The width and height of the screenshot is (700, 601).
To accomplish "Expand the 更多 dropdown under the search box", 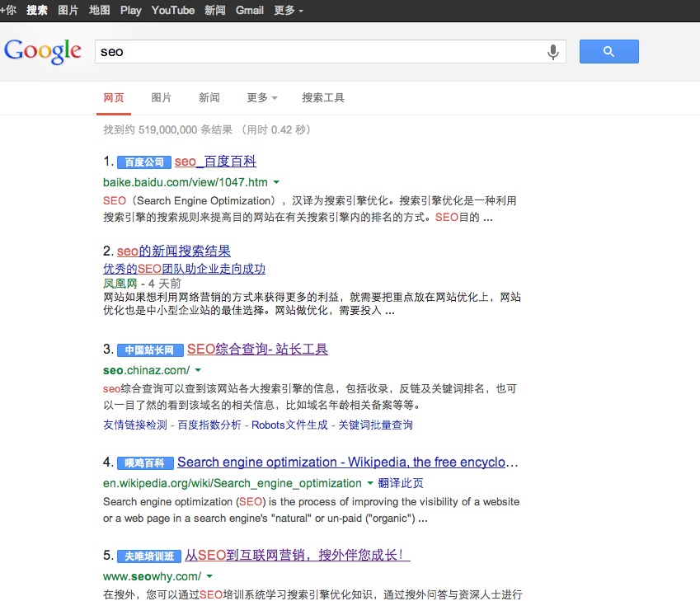I will pos(262,97).
